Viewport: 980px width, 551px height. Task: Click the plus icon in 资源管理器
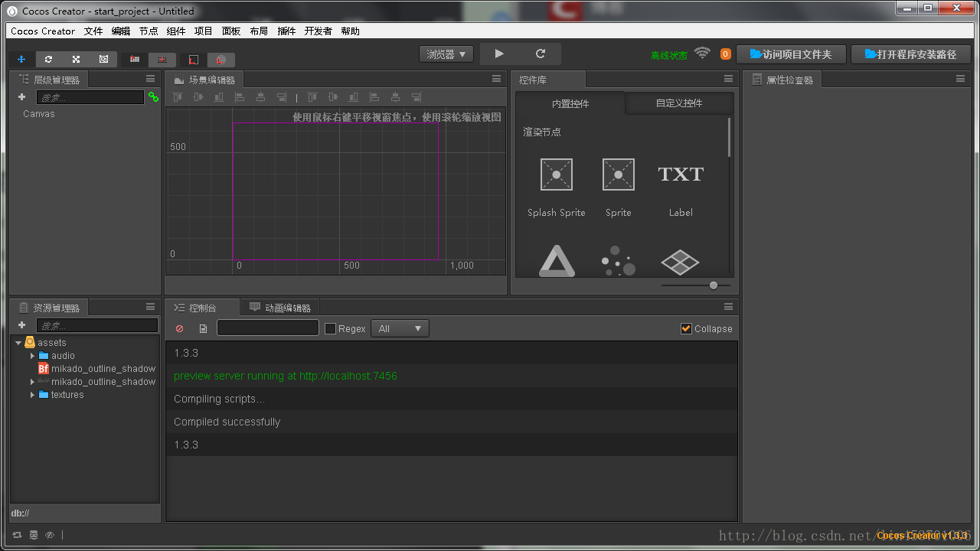tap(21, 325)
